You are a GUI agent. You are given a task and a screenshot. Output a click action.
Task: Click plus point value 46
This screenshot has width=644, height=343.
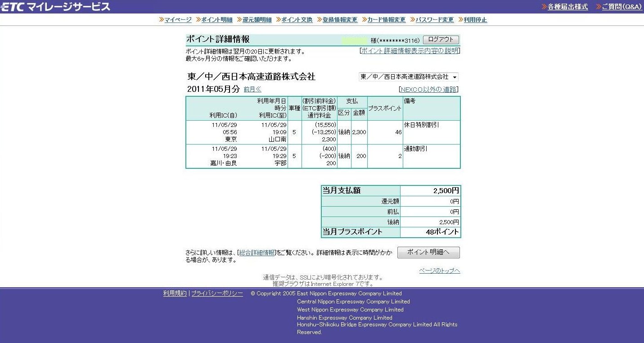(398, 132)
